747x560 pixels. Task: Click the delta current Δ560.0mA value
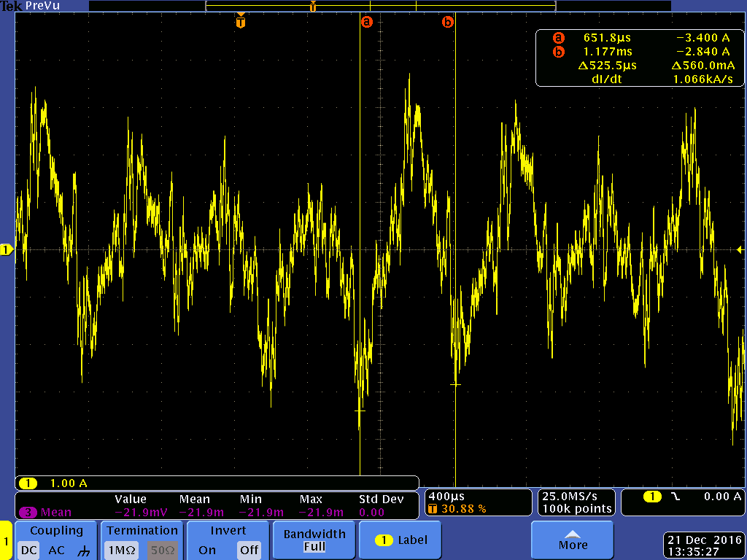tap(703, 65)
